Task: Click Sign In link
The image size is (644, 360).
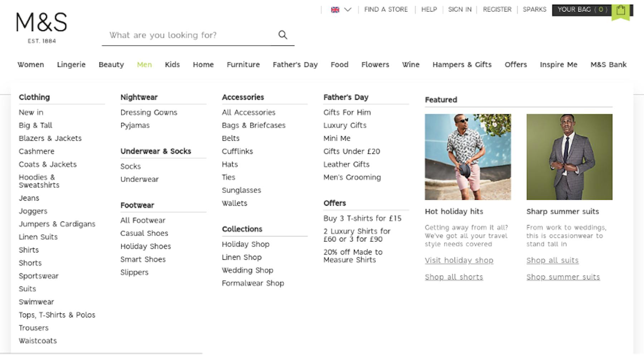Action: [x=460, y=10]
